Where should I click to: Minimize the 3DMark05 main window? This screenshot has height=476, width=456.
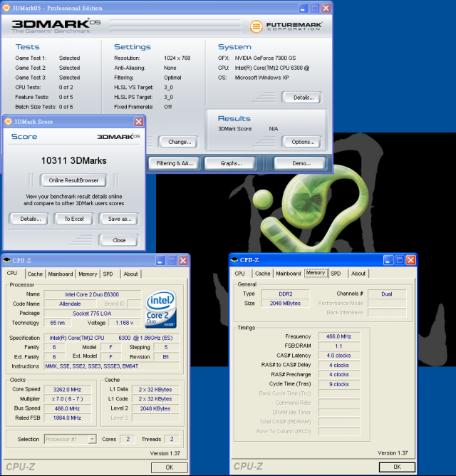(x=304, y=8)
